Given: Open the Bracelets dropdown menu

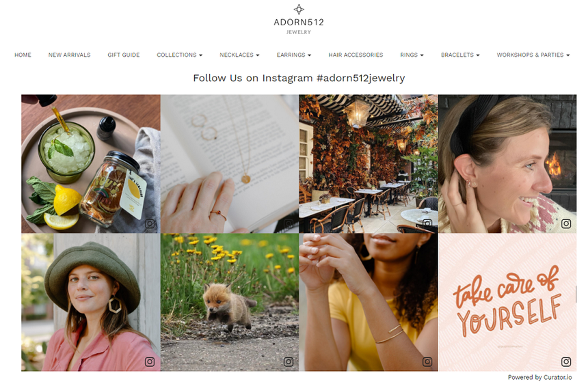Looking at the screenshot, I should (x=460, y=55).
